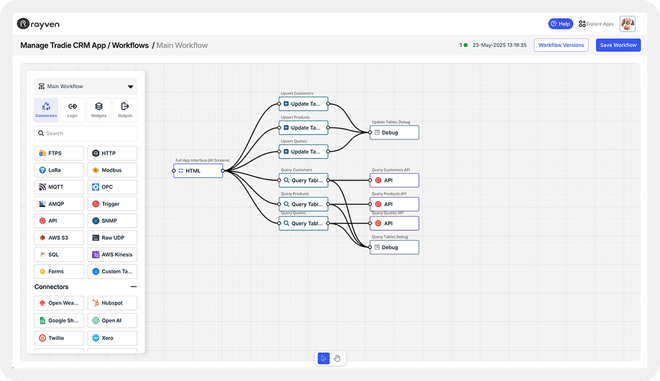The image size is (660, 381).
Task: Select the Query Quotes Query Table node
Action: click(x=303, y=224)
